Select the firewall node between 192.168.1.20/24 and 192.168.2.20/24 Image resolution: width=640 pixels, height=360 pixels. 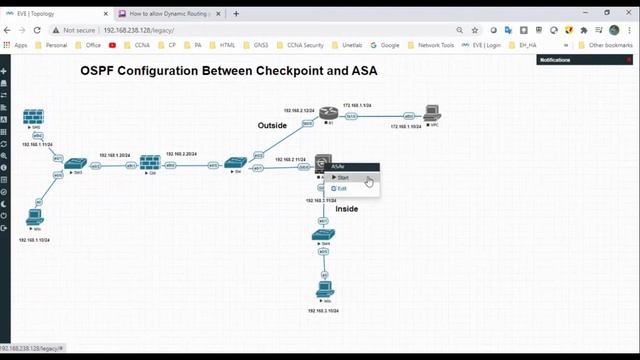tap(150, 162)
